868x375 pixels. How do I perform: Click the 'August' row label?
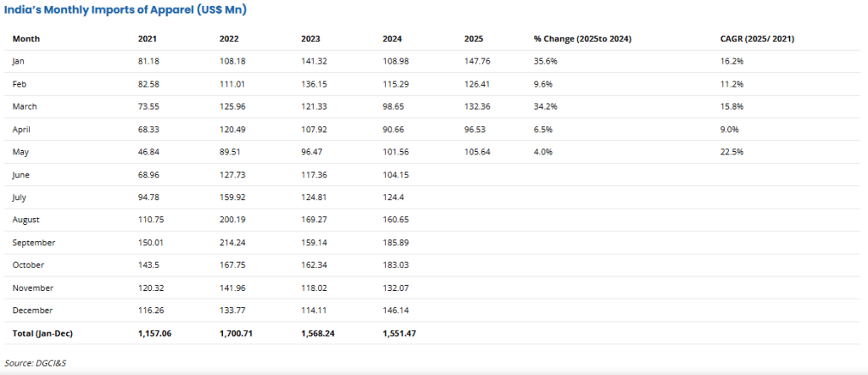(26, 220)
